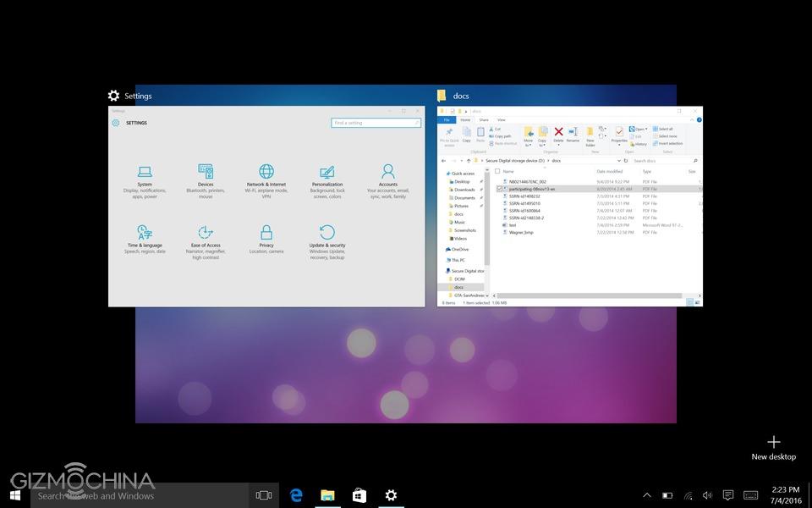Image resolution: width=812 pixels, height=508 pixels.
Task: Open the File menu tab
Action: coord(447,119)
